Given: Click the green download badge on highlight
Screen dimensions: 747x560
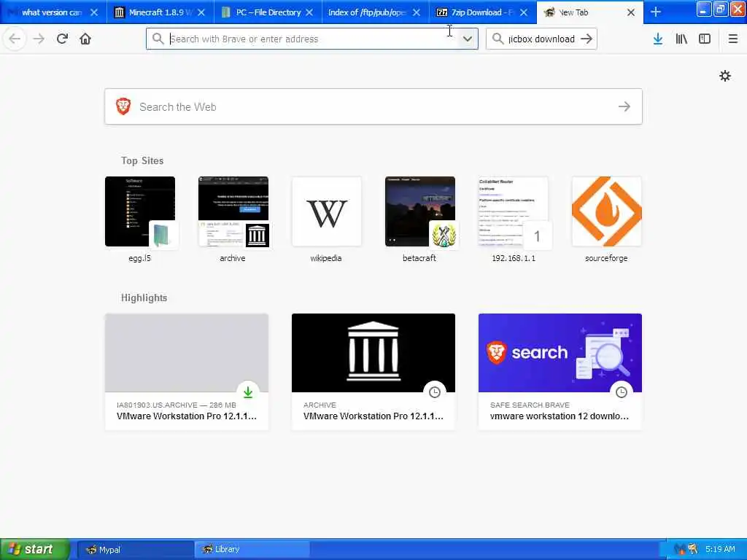Looking at the screenshot, I should tap(248, 392).
